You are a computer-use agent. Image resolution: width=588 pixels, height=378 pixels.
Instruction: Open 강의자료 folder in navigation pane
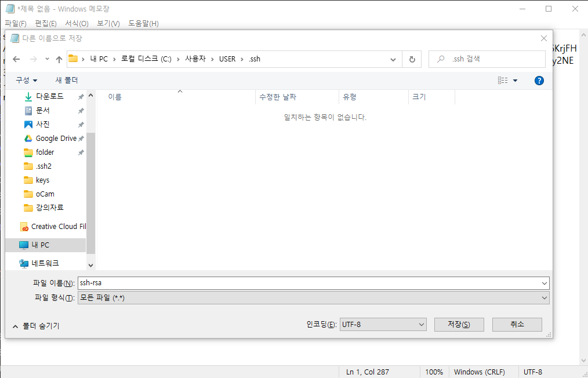click(49, 208)
